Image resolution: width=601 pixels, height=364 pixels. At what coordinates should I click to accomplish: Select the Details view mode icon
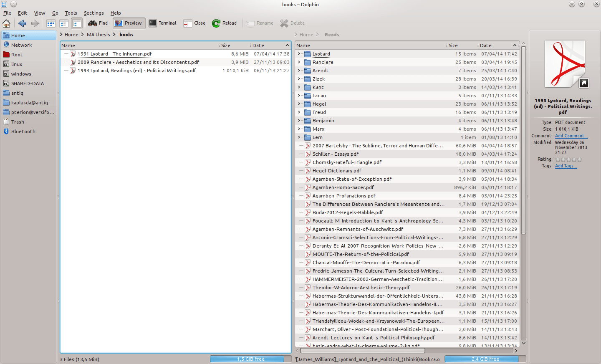click(x=77, y=23)
